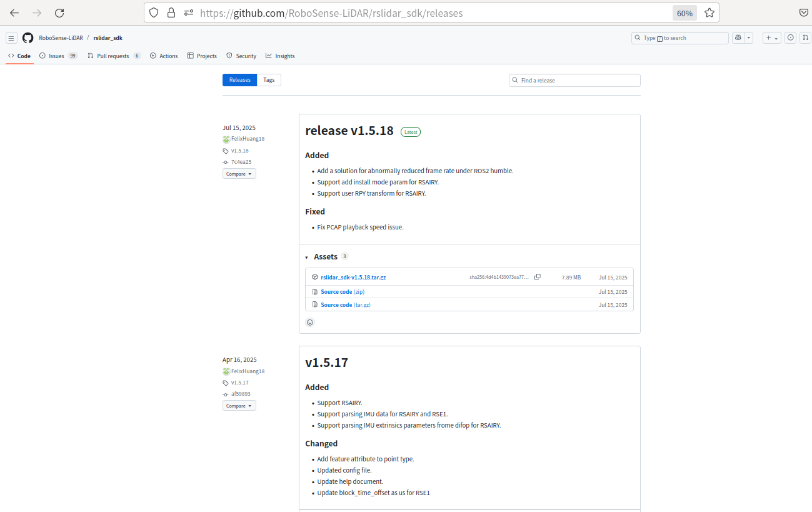Click FelixHuang18 avatar beside v1.5.17
This screenshot has width=812, height=512.
(226, 371)
